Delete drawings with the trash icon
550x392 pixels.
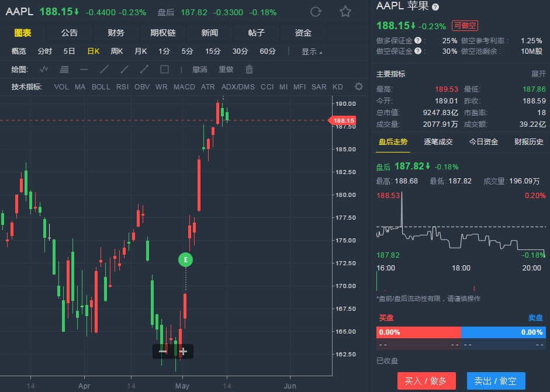coord(249,70)
